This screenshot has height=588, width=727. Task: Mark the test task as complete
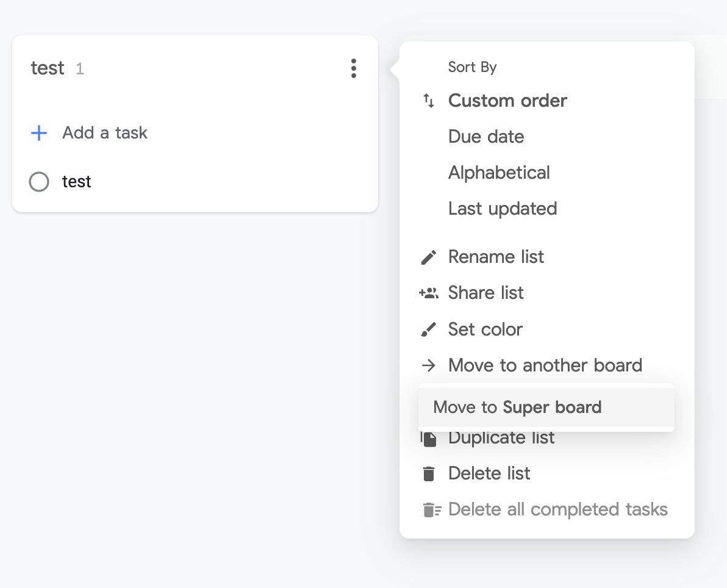[39, 182]
